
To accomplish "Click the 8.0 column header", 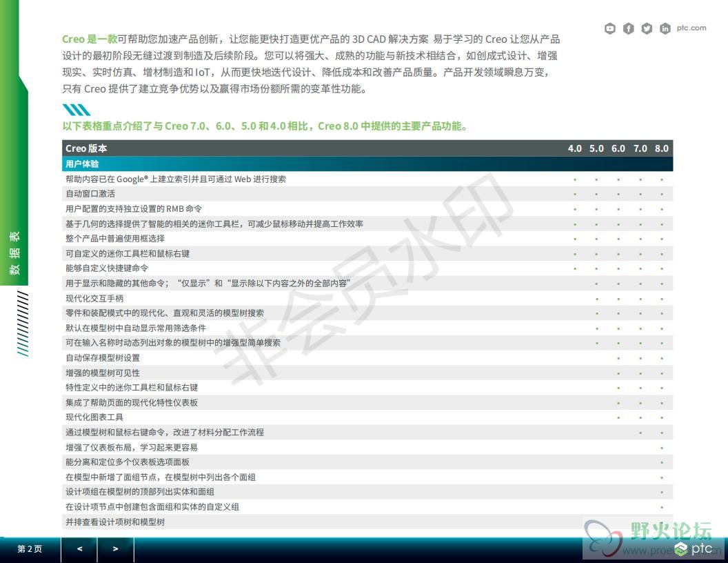I will point(662,148).
